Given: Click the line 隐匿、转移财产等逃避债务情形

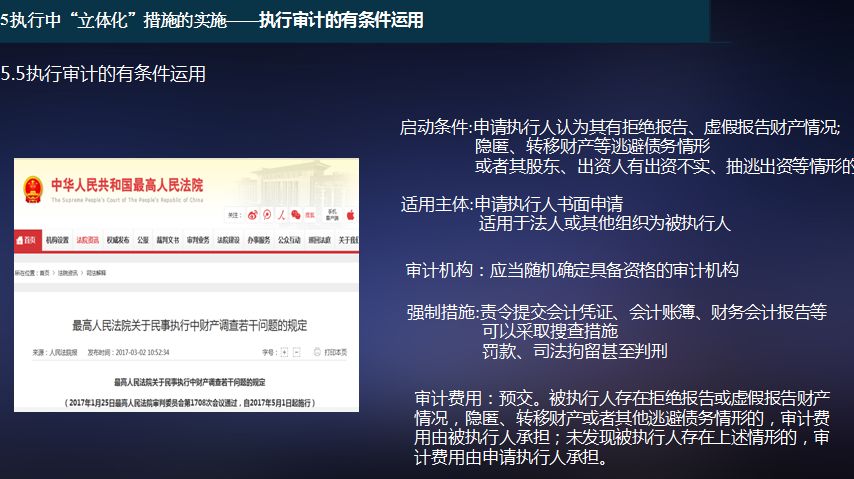Looking at the screenshot, I should 593,147.
